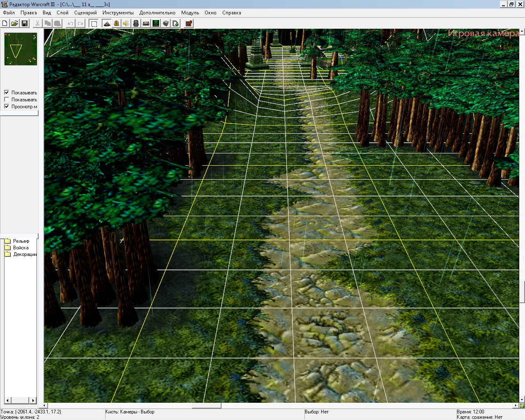Click the Copy icon in the toolbar
Image resolution: width=525 pixels, height=420 pixels.
(x=48, y=23)
